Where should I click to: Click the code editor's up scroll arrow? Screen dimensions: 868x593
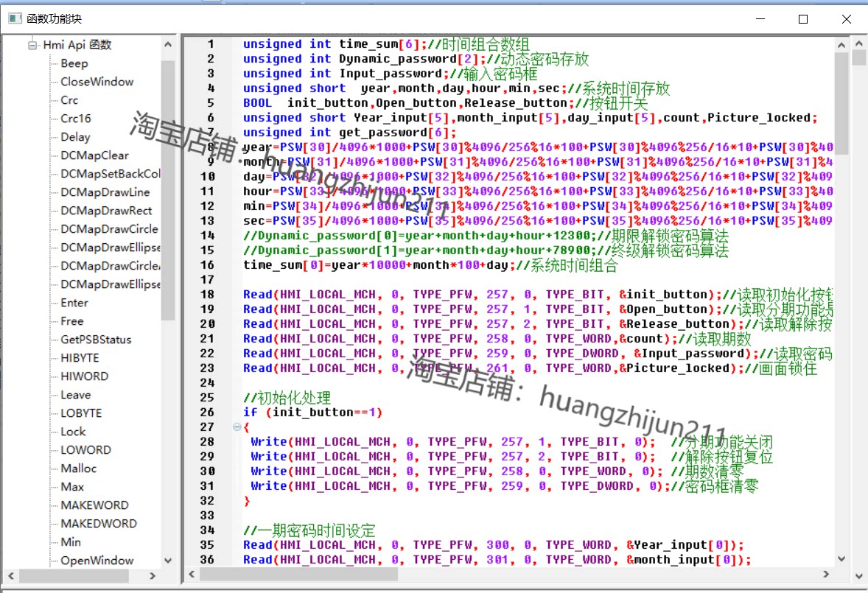[841, 45]
